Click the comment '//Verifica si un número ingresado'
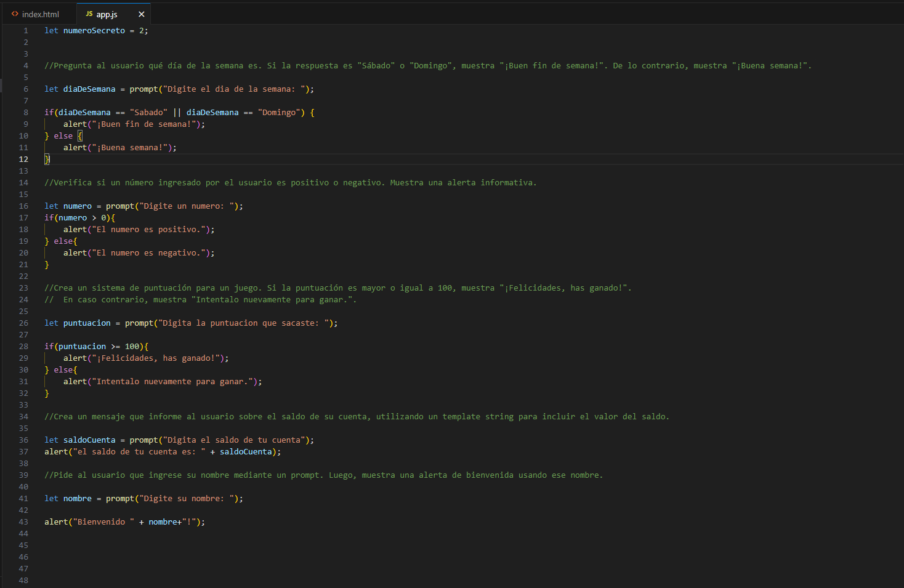Image resolution: width=904 pixels, height=588 pixels. tap(291, 183)
